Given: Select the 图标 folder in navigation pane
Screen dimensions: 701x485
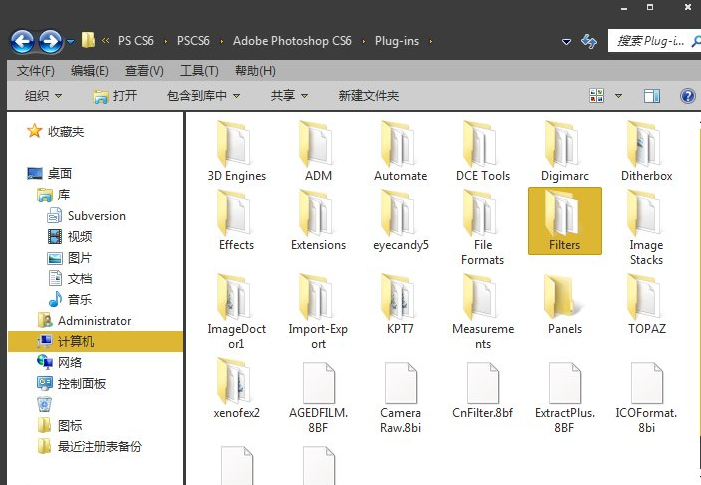Looking at the screenshot, I should tap(70, 426).
